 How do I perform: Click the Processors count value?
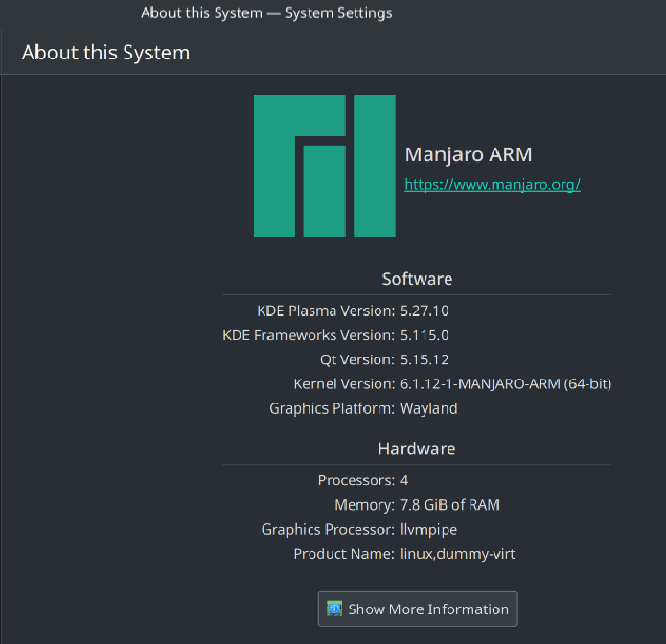point(403,480)
